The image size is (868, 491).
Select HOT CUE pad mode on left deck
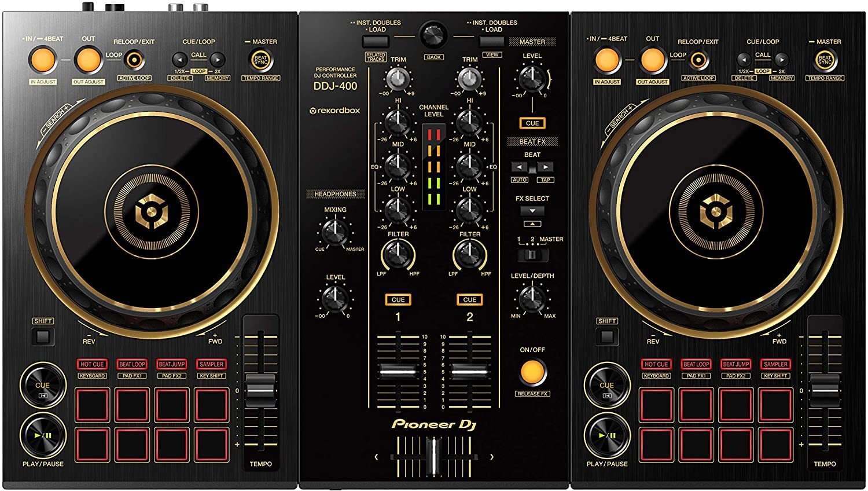click(92, 364)
